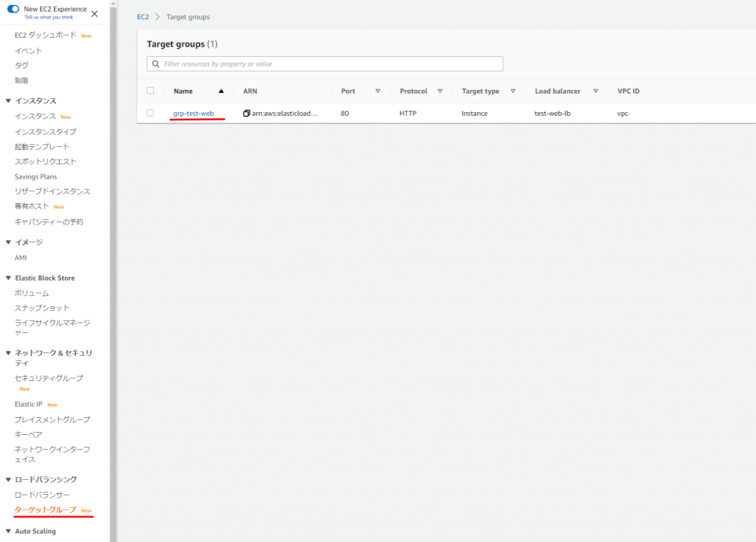Open ロードバランサー in sidebar

42,495
